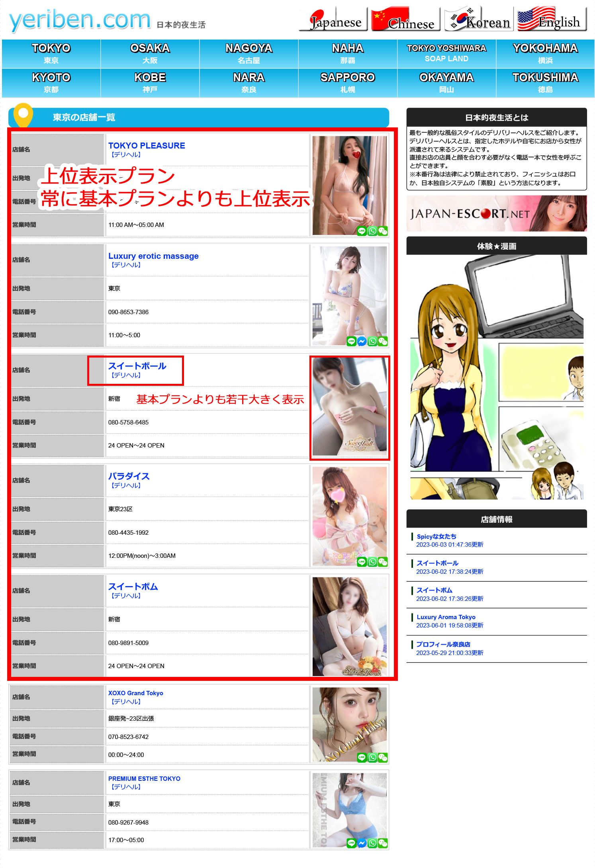Select NAGOYA 名古屋 area tab
The image size is (595, 868).
coord(249,54)
